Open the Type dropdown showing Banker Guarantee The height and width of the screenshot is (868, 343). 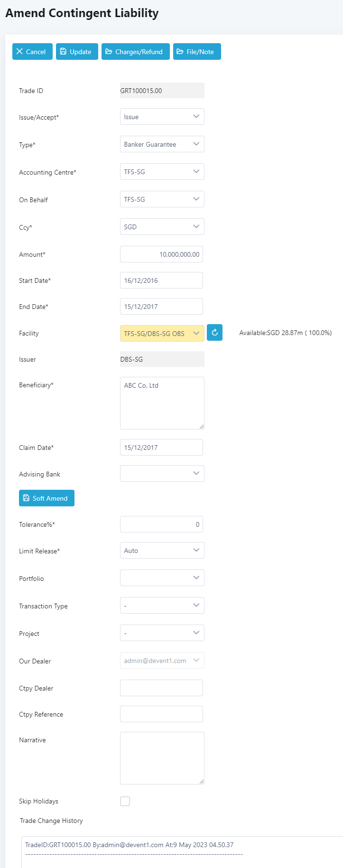(162, 144)
